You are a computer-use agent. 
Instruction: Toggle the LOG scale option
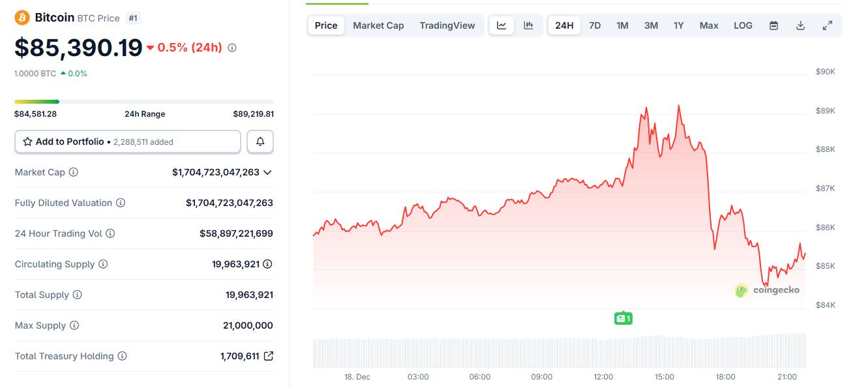(x=743, y=25)
